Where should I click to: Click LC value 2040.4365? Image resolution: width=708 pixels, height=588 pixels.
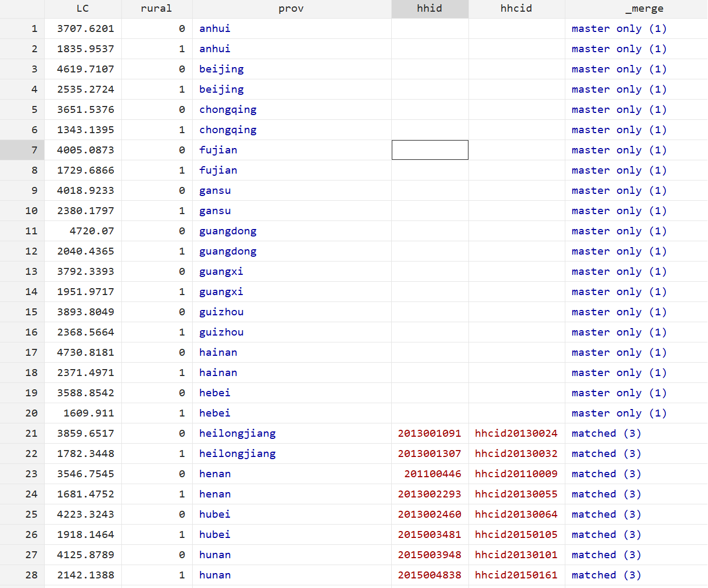[86, 251]
